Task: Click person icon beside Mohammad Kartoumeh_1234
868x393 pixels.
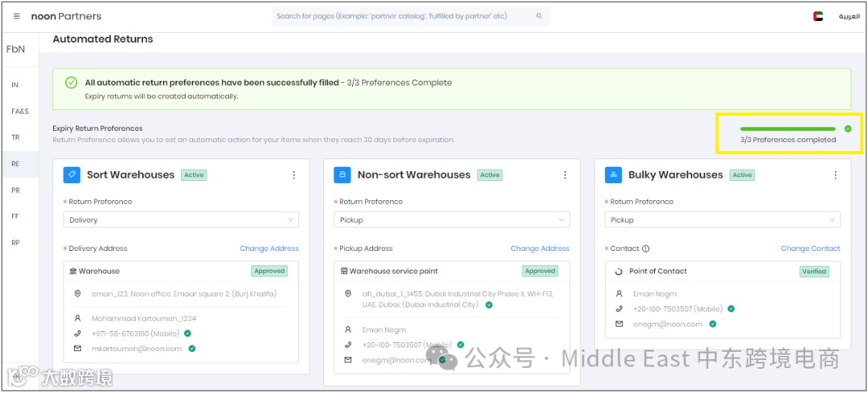Action: (77, 319)
